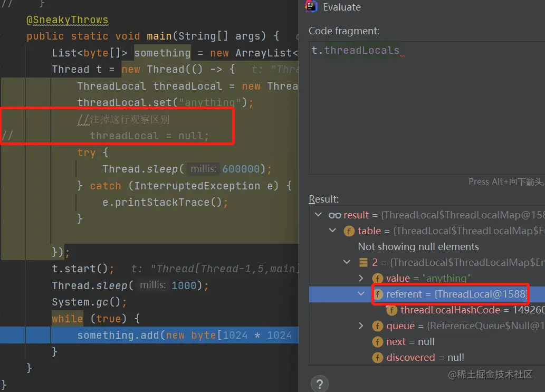Image resolution: width=545 pixels, height=392 pixels.
Task: Click the watch glasses icon beside result
Action: click(334, 215)
